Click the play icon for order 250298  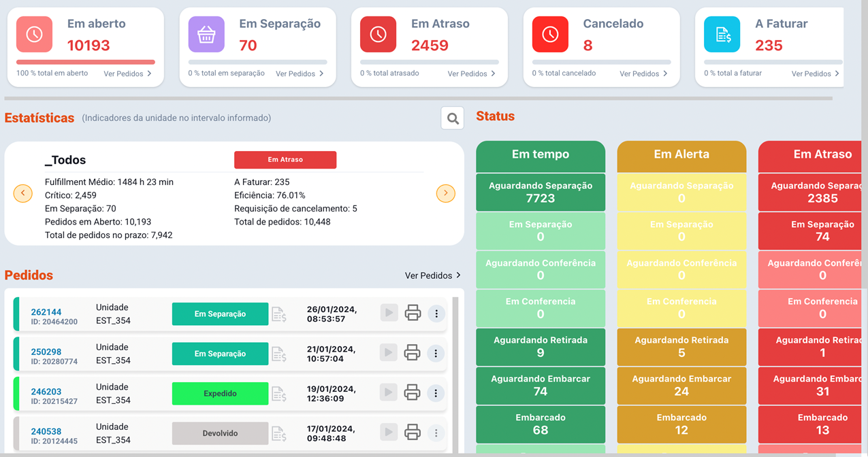click(389, 353)
